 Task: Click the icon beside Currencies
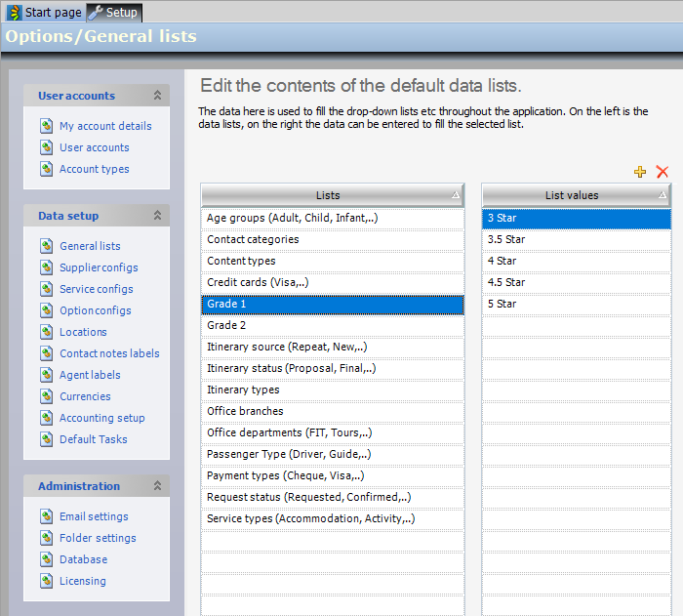point(46,396)
